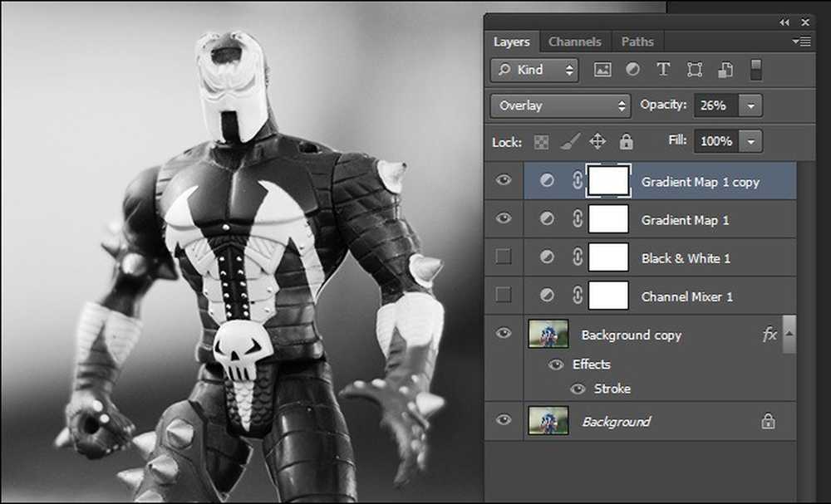Toggle layer filtering switch on or off
Image resolution: width=831 pixels, height=504 pixels.
pyautogui.click(x=756, y=70)
